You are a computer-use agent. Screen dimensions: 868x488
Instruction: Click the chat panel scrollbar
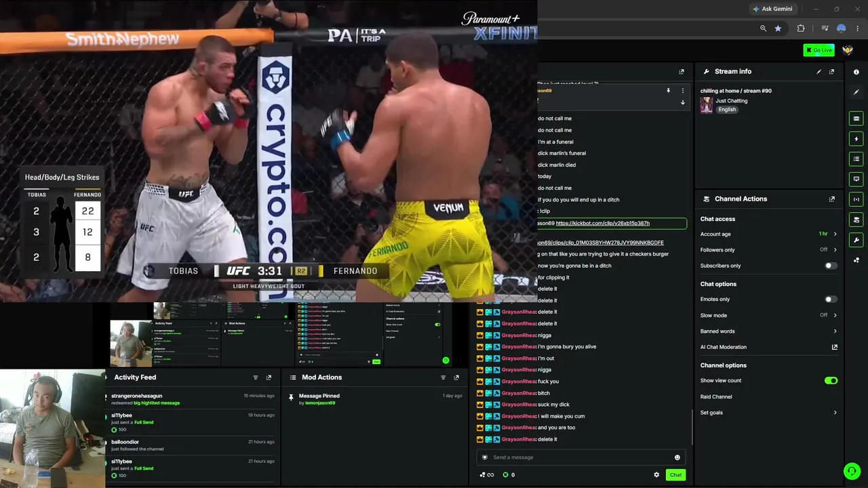pyautogui.click(x=692, y=427)
